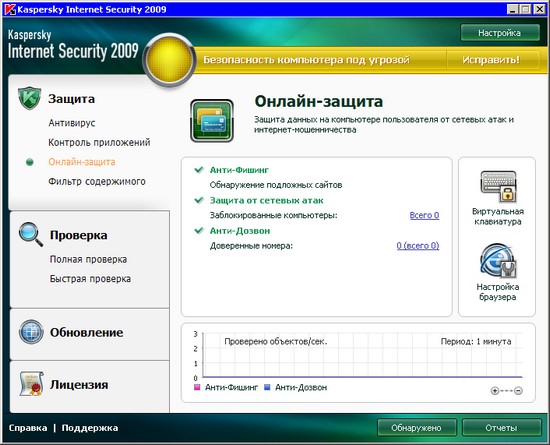550x445 pixels.
Task: Click the blue Анти-Дозвон legend swatch
Action: click(267, 387)
